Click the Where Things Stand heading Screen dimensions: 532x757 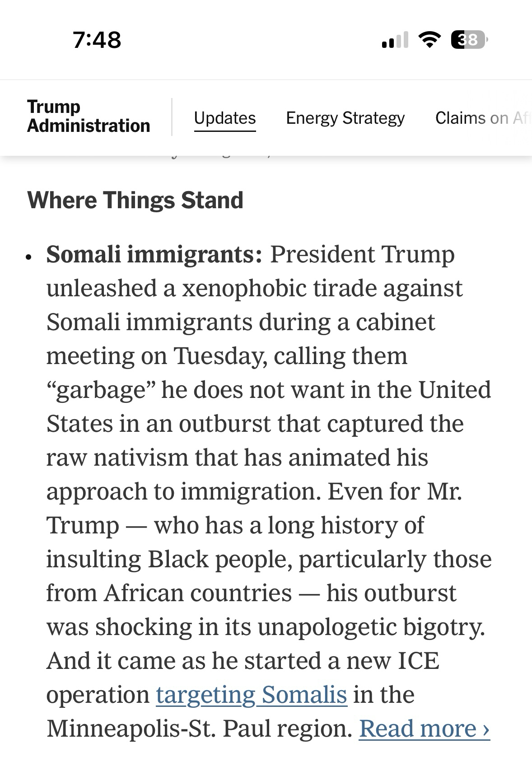135,200
